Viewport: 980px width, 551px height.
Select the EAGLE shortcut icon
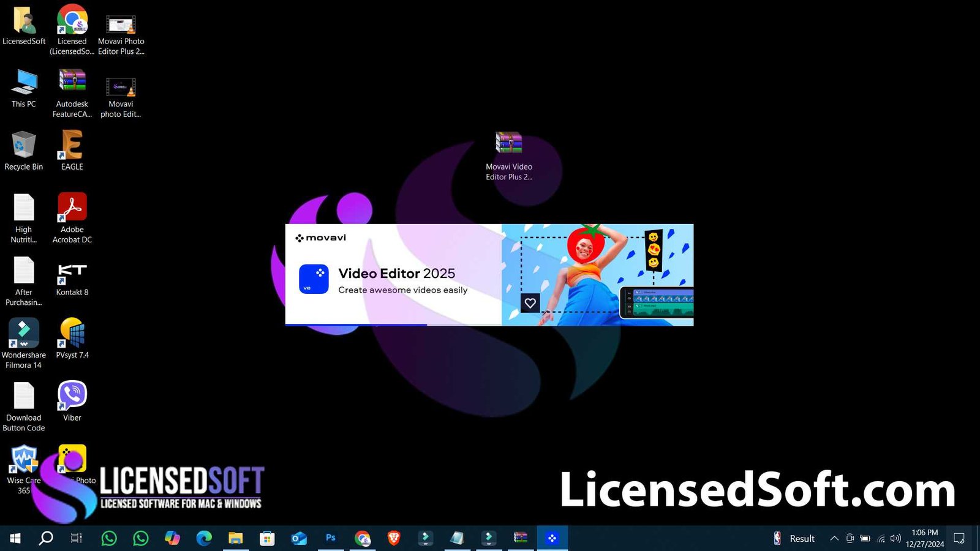(72, 151)
